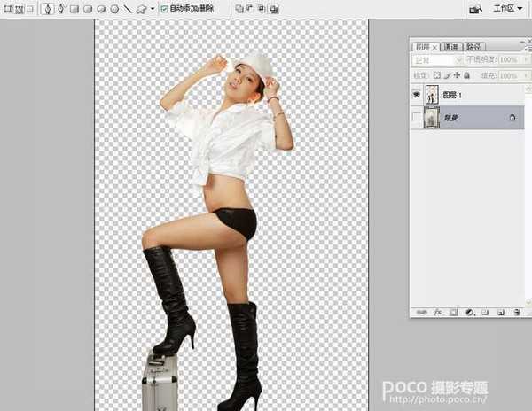Screen dimensions: 532x411
Task: Select the Freeform Pen tool
Action: (61, 8)
